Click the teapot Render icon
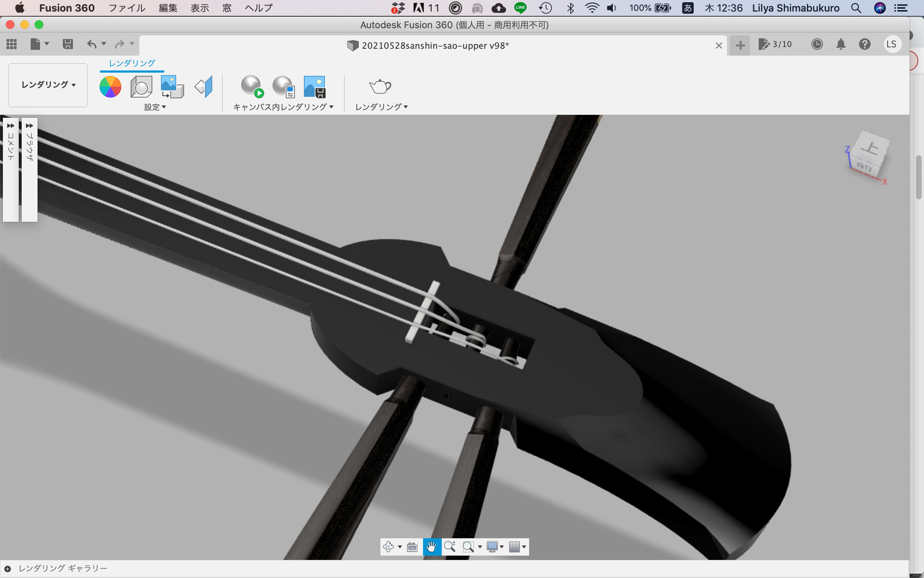The image size is (924, 578). [x=380, y=86]
